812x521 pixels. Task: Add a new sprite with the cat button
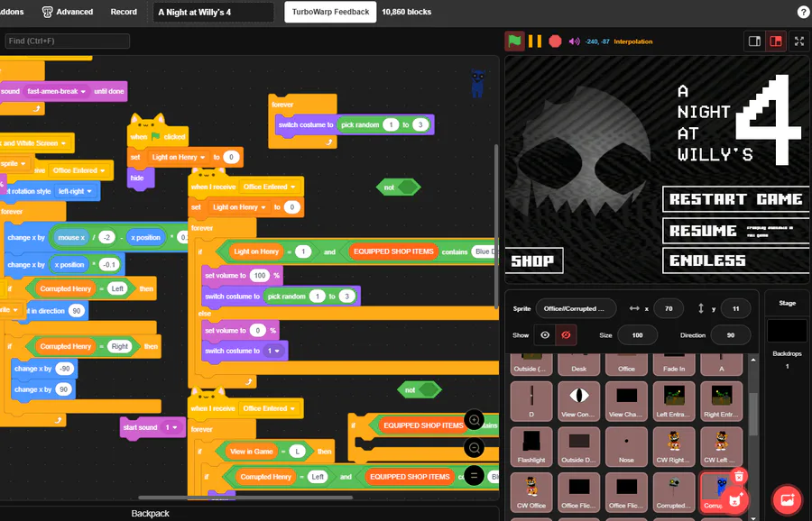(x=734, y=499)
